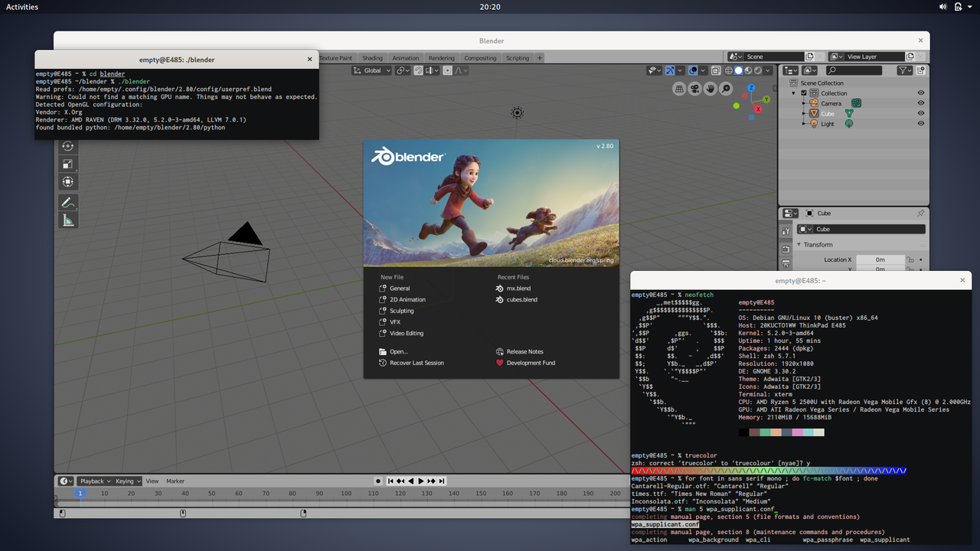Open the Scripting workspace tab
The height and width of the screenshot is (551, 980).
518,58
